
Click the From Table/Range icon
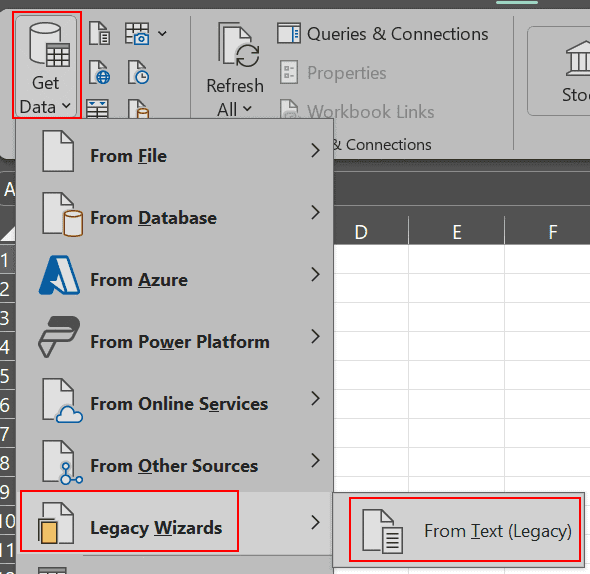[97, 109]
